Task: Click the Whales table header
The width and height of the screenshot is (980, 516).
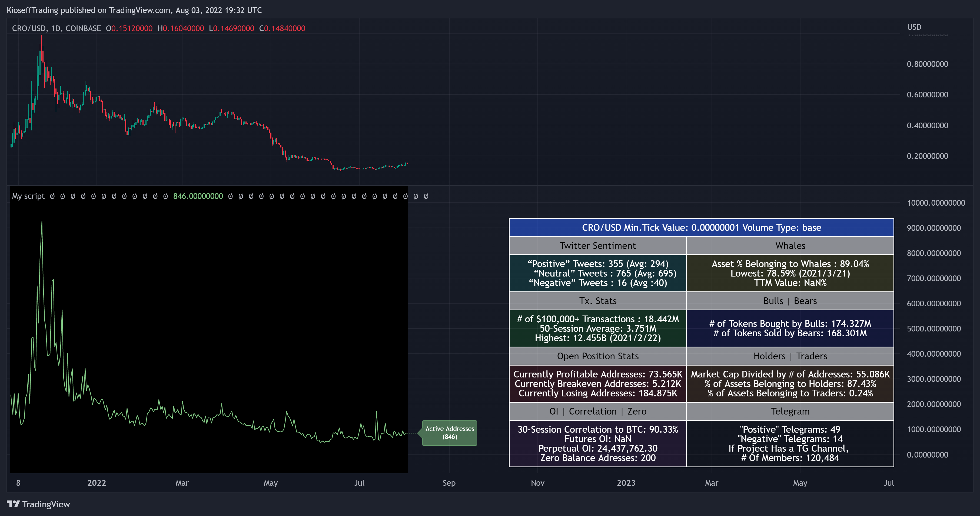Action: pyautogui.click(x=790, y=246)
